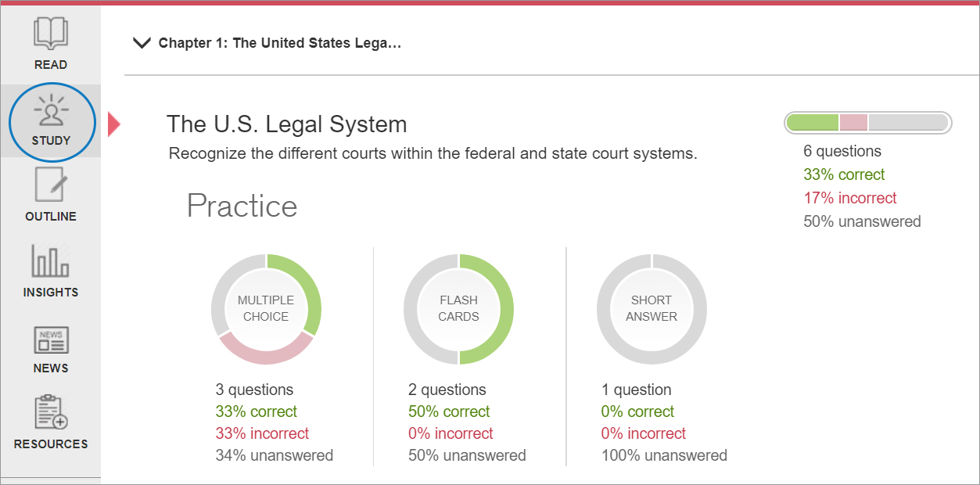Click the INSIGHTS label in sidebar
This screenshot has width=980, height=485.
pos(51,293)
